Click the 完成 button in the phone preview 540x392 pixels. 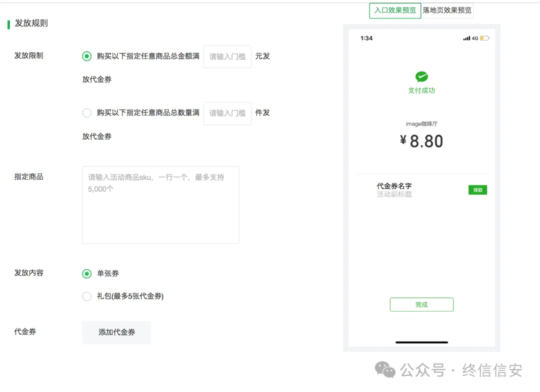pyautogui.click(x=421, y=304)
